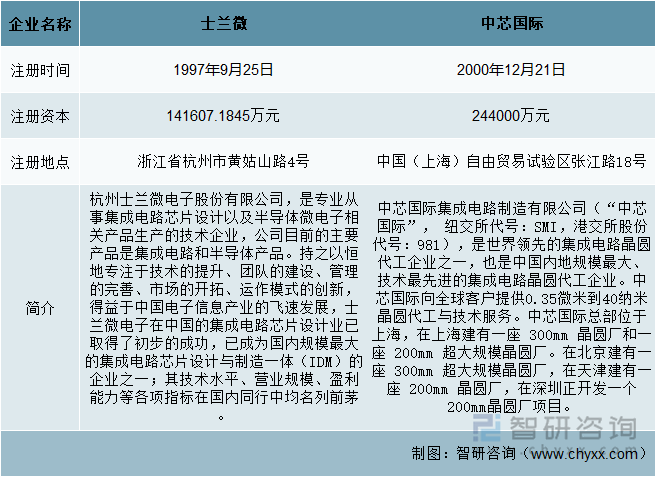Click the 注册时间 row label

coord(40,70)
